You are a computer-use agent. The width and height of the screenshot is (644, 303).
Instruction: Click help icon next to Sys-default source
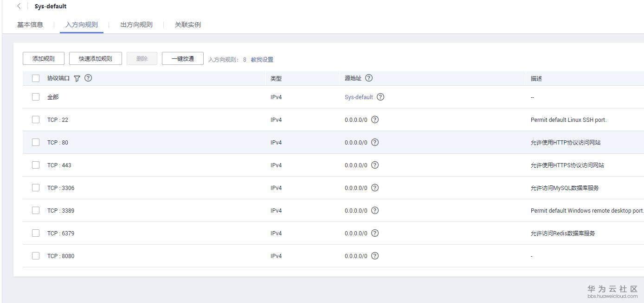click(380, 97)
